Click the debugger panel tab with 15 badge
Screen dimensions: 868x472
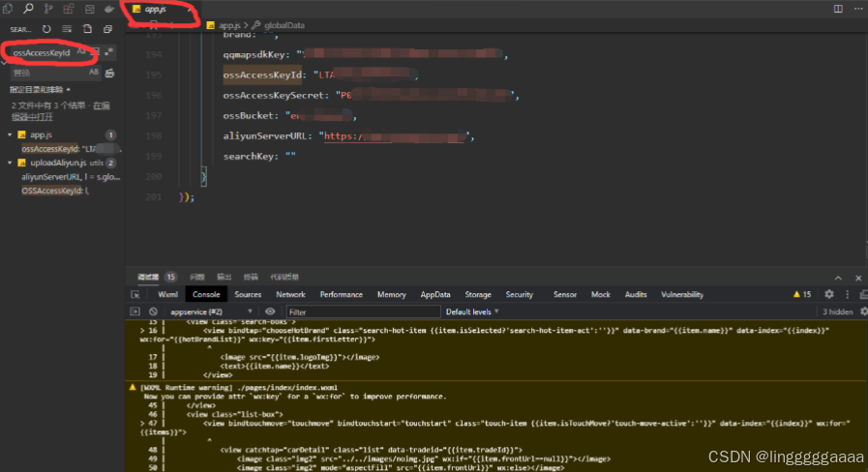(x=157, y=277)
